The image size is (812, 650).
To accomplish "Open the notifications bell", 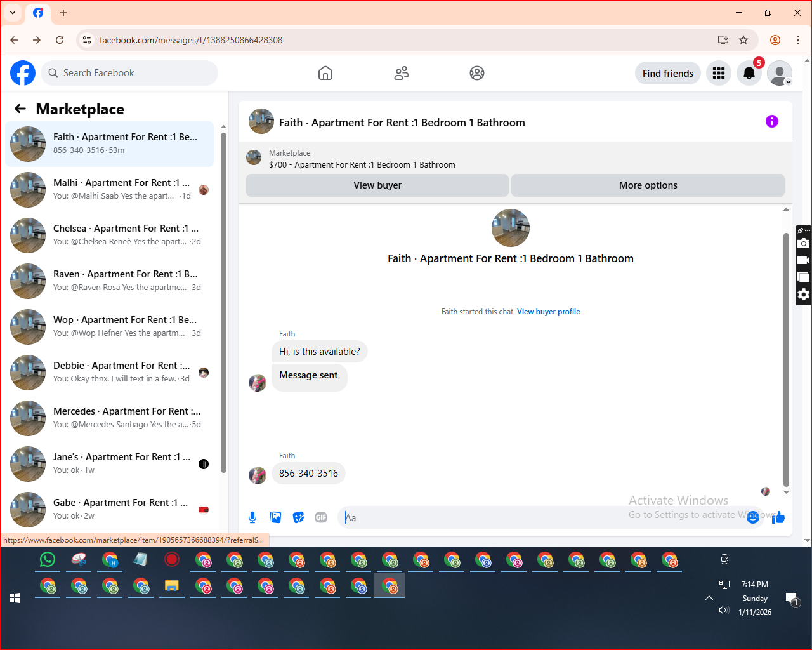I will [x=749, y=73].
